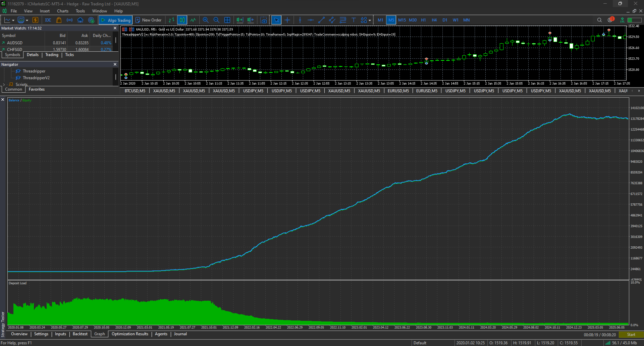Zoom out on the chart
Image resolution: width=644 pixels, height=346 pixels.
point(216,20)
